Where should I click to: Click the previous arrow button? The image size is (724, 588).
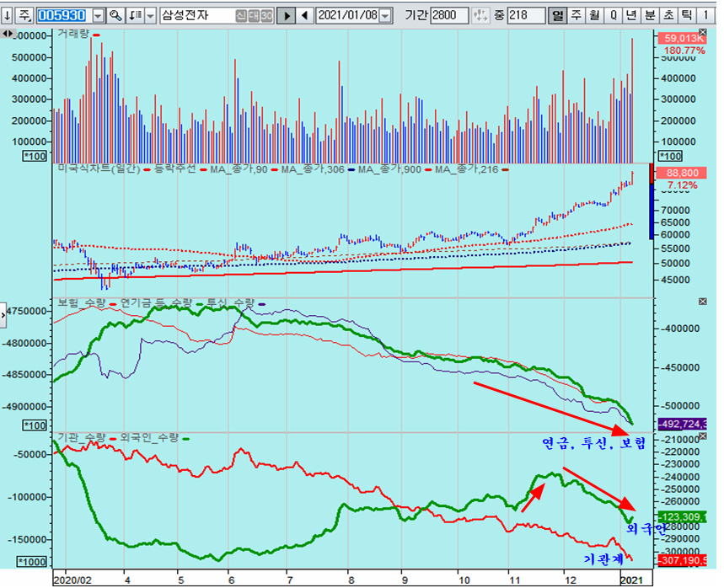tap(304, 16)
